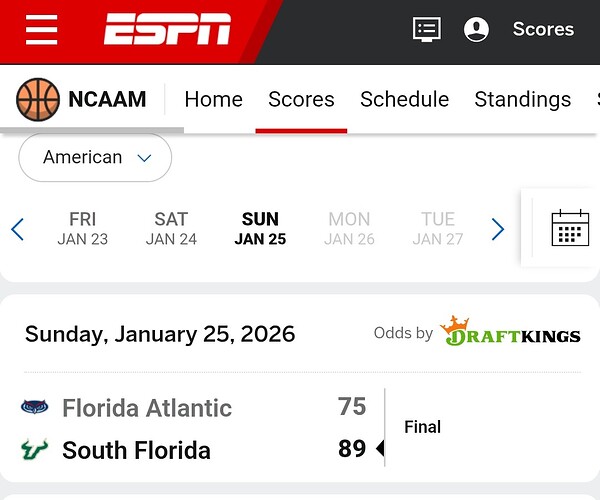Open the DraftKings odds link
Image resolution: width=600 pixels, height=500 pixels.
(x=511, y=332)
